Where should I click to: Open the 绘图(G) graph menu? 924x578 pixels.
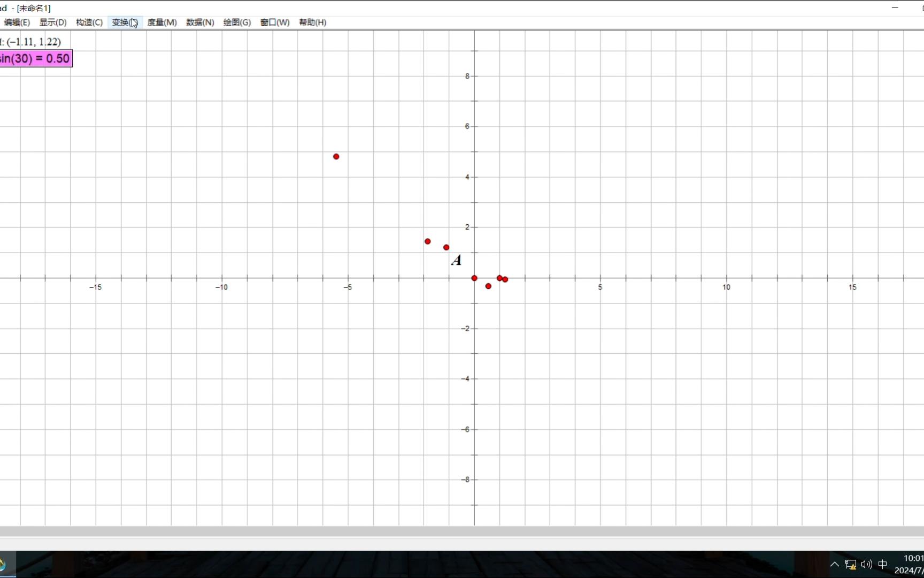pyautogui.click(x=237, y=22)
